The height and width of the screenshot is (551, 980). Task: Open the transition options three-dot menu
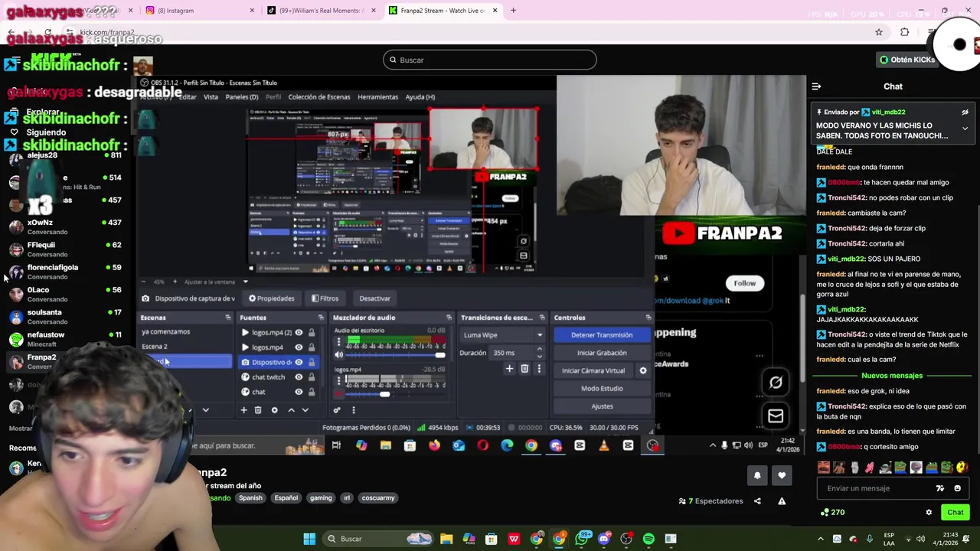point(538,369)
